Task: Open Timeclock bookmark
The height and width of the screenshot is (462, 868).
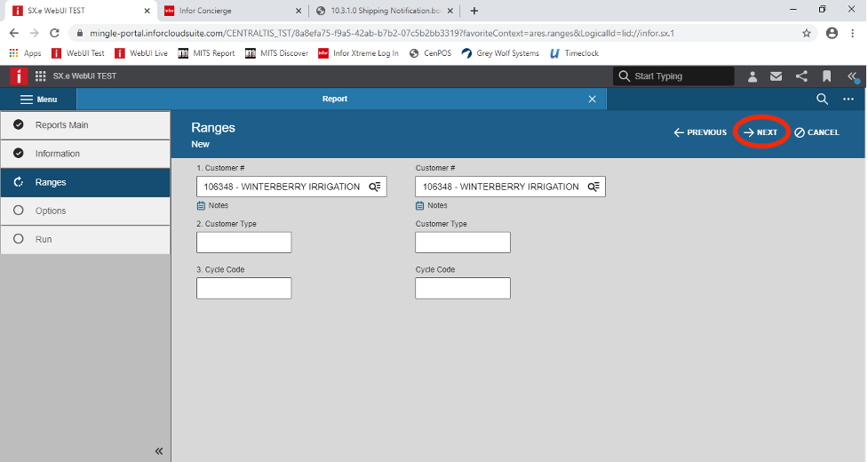Action: coord(575,53)
